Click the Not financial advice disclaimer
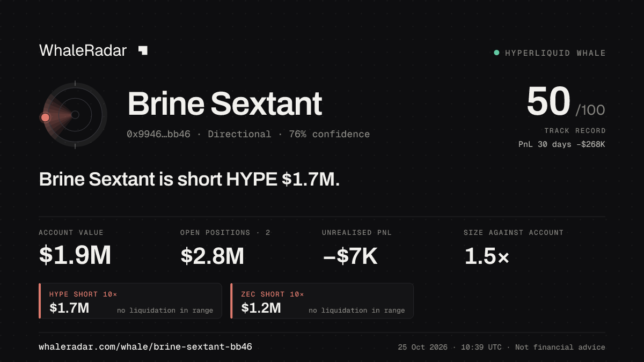The image size is (644, 362). pos(560,348)
